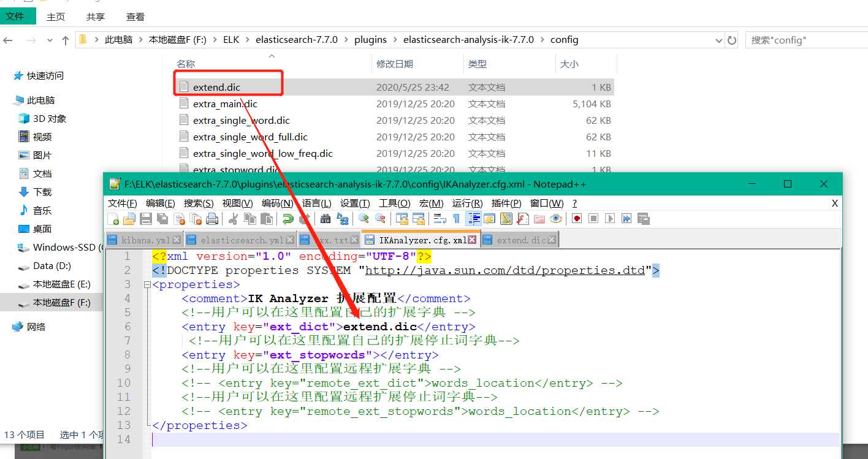The height and width of the screenshot is (459, 868).
Task: Switch to the kibana.yml tab
Action: tap(144, 240)
